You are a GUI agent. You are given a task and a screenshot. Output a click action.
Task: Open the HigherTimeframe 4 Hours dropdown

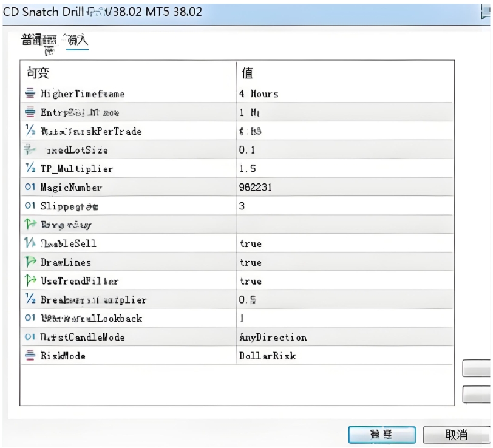pos(259,94)
